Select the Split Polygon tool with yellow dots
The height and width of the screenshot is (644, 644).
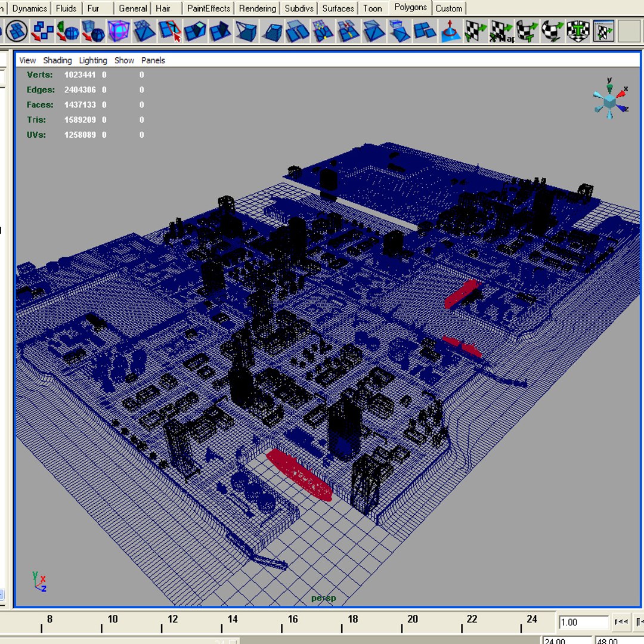pos(323,31)
